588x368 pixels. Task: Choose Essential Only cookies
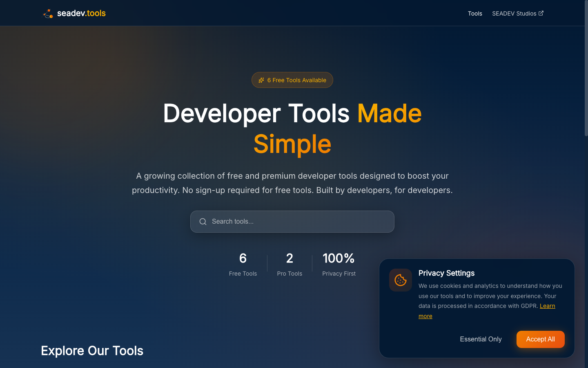point(481,339)
